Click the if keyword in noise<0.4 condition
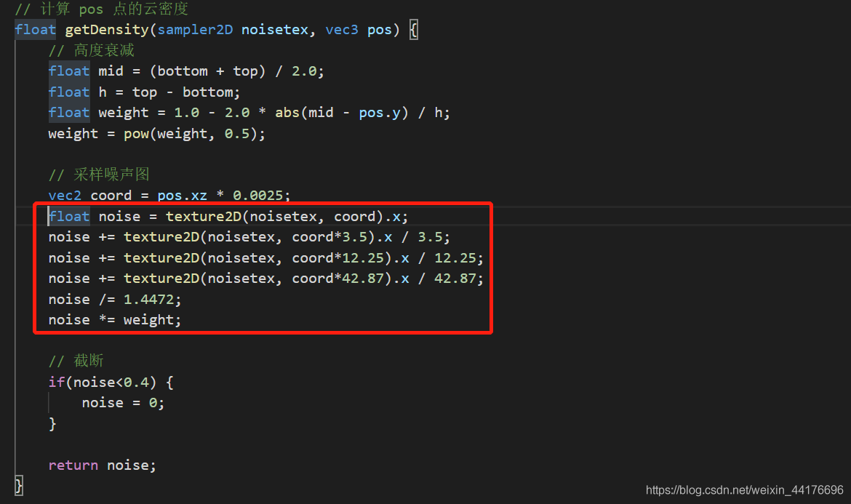Screen dimensions: 851x504 pos(57,382)
